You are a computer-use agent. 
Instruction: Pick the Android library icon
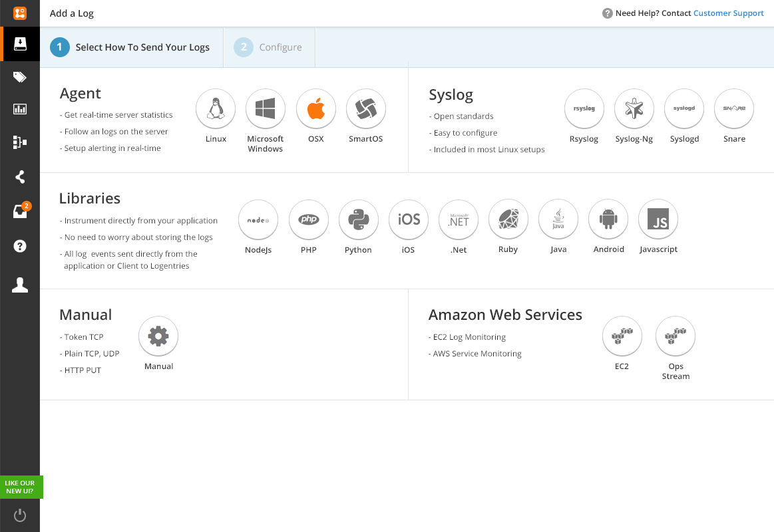608,220
